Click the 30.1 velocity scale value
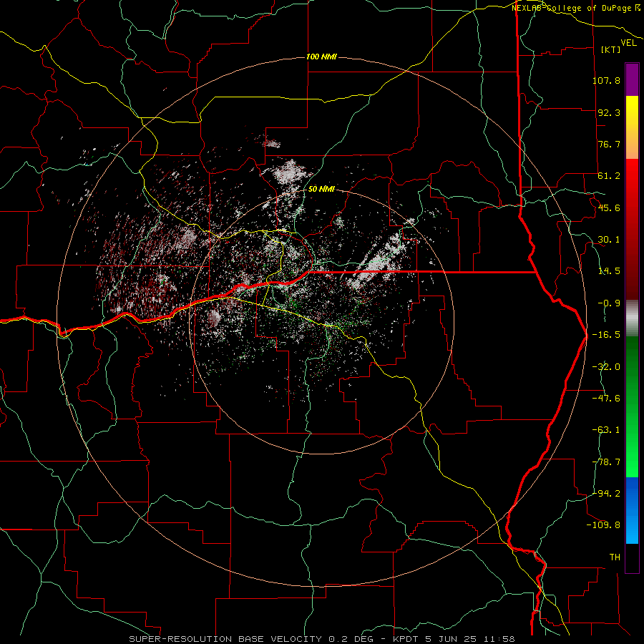The height and width of the screenshot is (644, 644). tap(609, 240)
